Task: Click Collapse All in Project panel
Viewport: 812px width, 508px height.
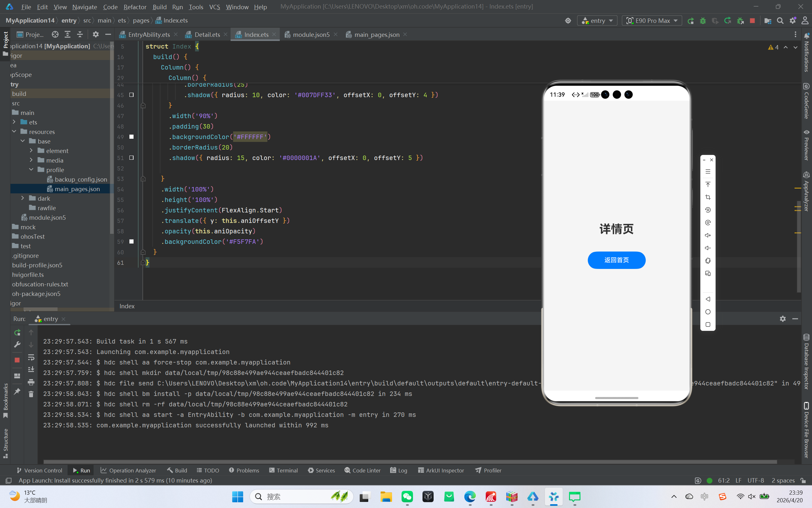Action: coord(80,34)
